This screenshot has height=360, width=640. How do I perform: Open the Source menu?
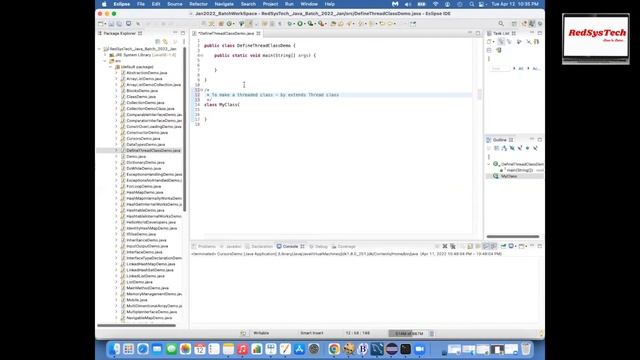(175, 4)
